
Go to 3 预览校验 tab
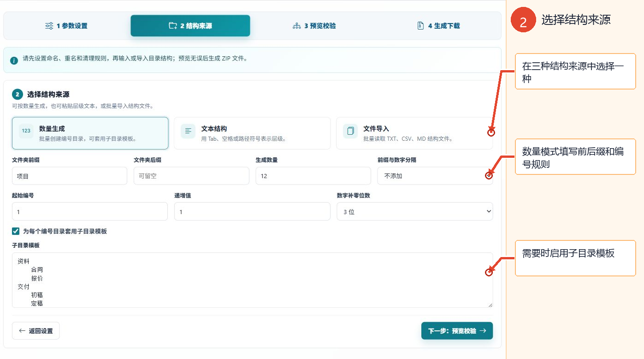tap(314, 26)
